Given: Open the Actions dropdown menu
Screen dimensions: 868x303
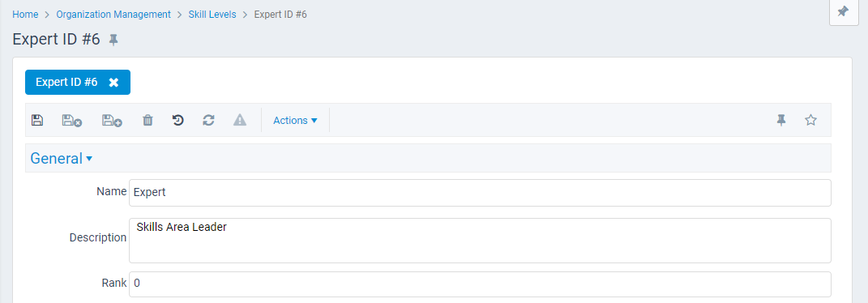Looking at the screenshot, I should 295,120.
